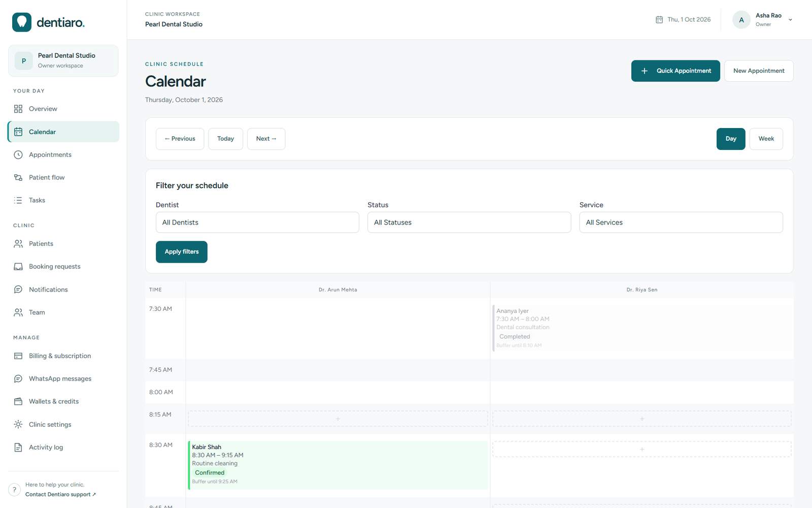Click the Dentiaro tooth logo icon

pyautogui.click(x=22, y=22)
